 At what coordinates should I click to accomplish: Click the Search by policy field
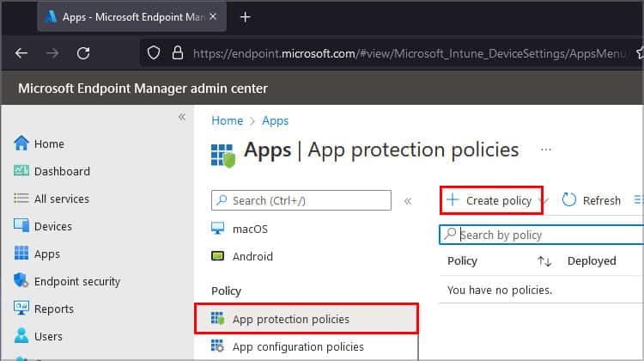542,235
